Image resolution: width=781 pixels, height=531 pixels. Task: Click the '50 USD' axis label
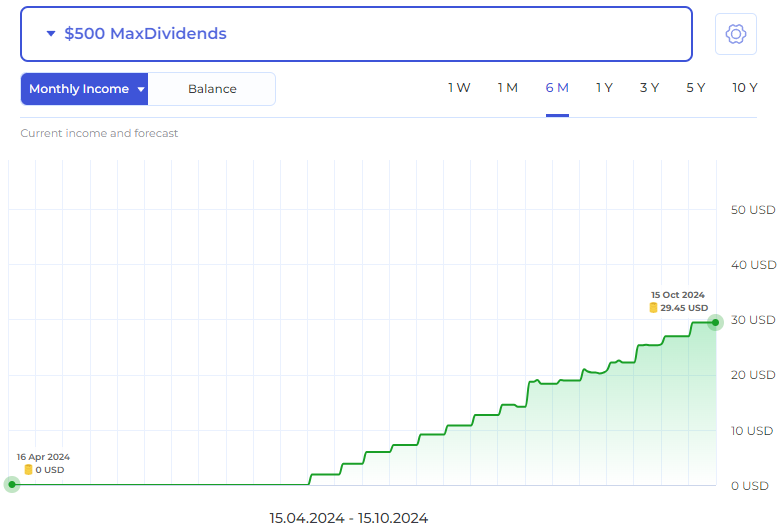pyautogui.click(x=753, y=210)
